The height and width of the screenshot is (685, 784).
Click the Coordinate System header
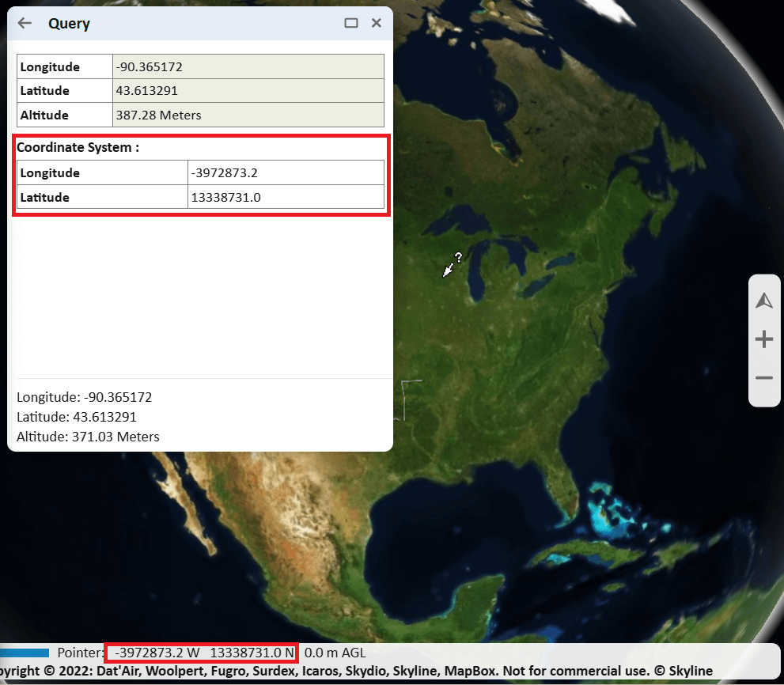pos(78,147)
